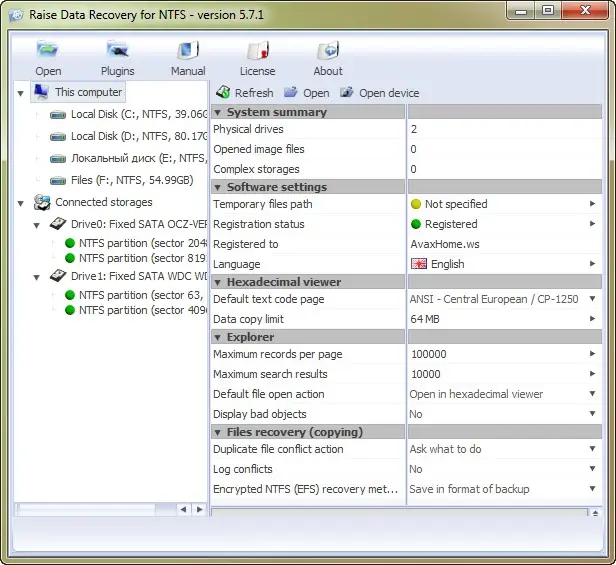Select NTFS partition sector 819 green icon
Viewport: 616px width, 565px height.
pos(70,258)
